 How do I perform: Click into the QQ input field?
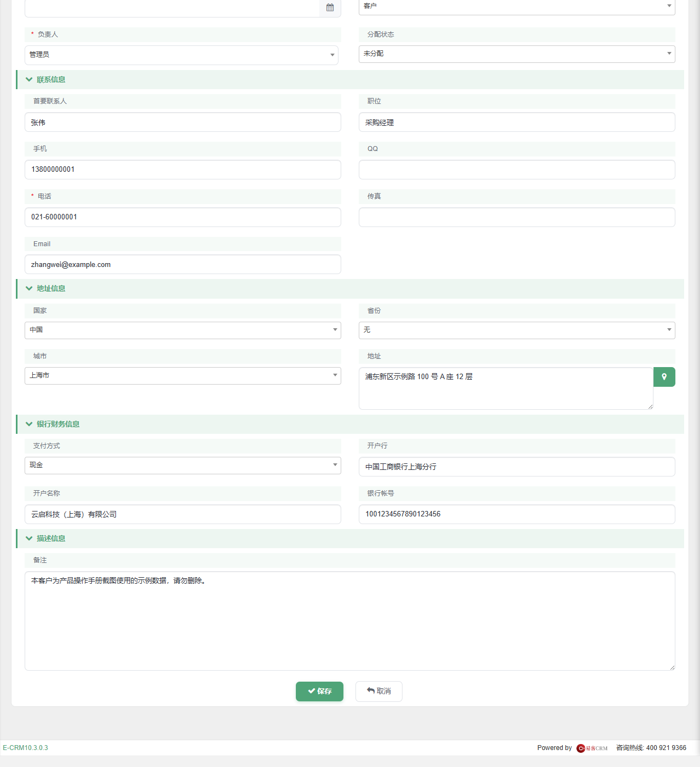[x=517, y=170]
